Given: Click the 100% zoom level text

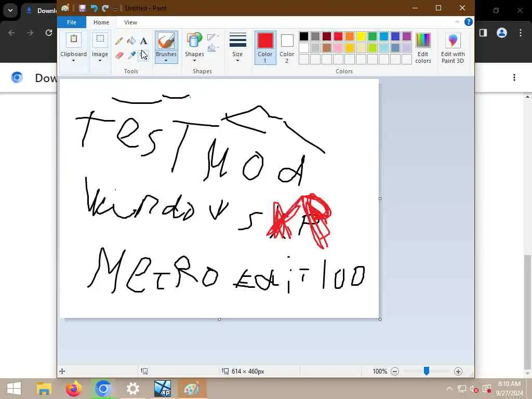Looking at the screenshot, I should pyautogui.click(x=380, y=371).
